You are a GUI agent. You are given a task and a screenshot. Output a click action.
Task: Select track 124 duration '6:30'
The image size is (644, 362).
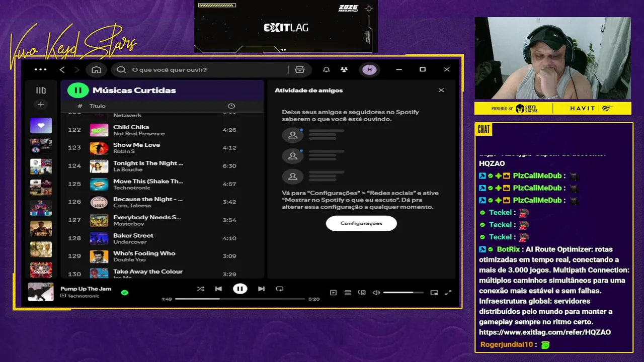(229, 166)
